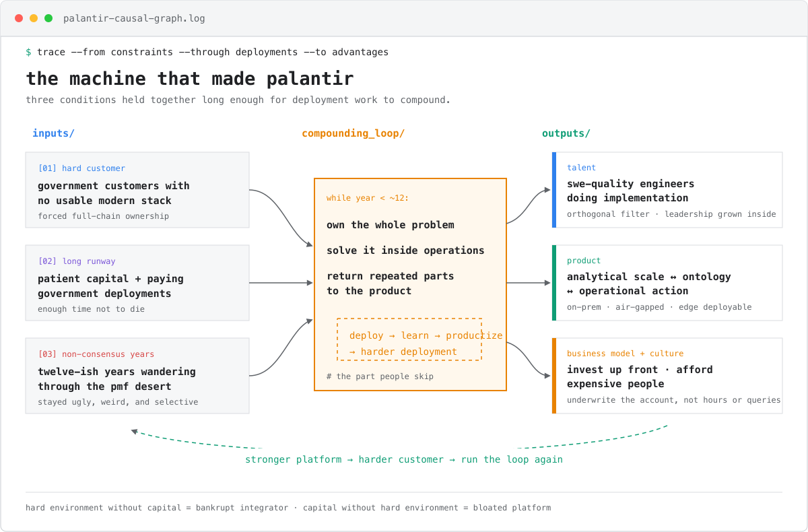This screenshot has width=808, height=532.
Task: Select the 'inputs/' column label
Action: [x=53, y=133]
